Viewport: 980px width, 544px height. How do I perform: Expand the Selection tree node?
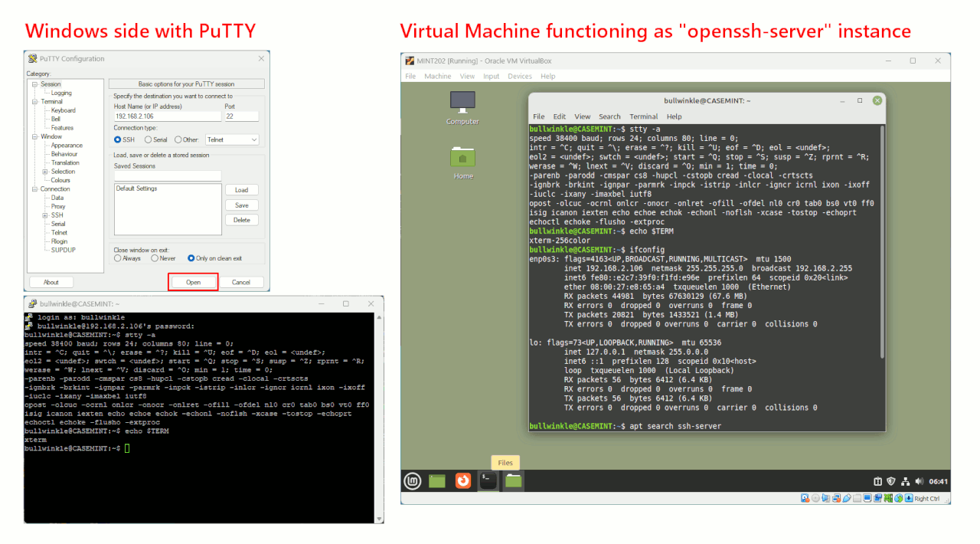45,172
